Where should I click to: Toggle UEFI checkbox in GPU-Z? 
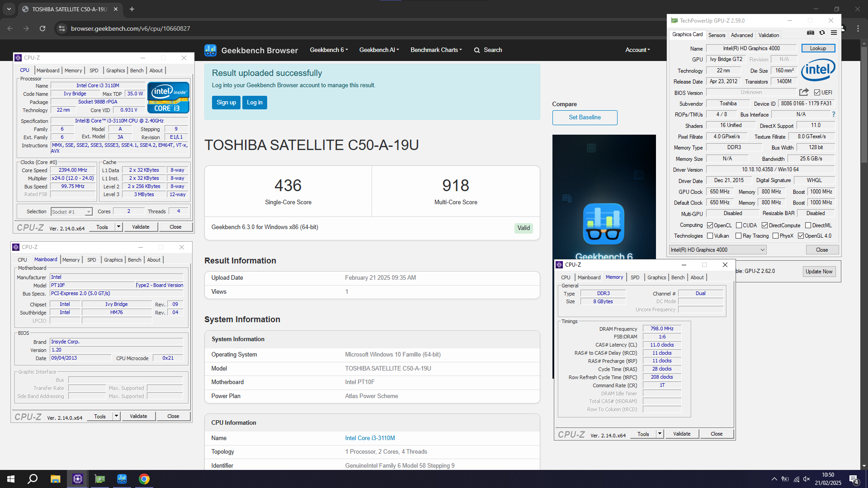click(x=817, y=93)
